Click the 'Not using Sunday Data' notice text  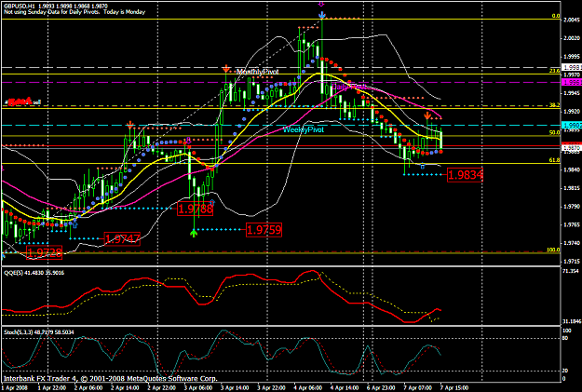point(74,12)
